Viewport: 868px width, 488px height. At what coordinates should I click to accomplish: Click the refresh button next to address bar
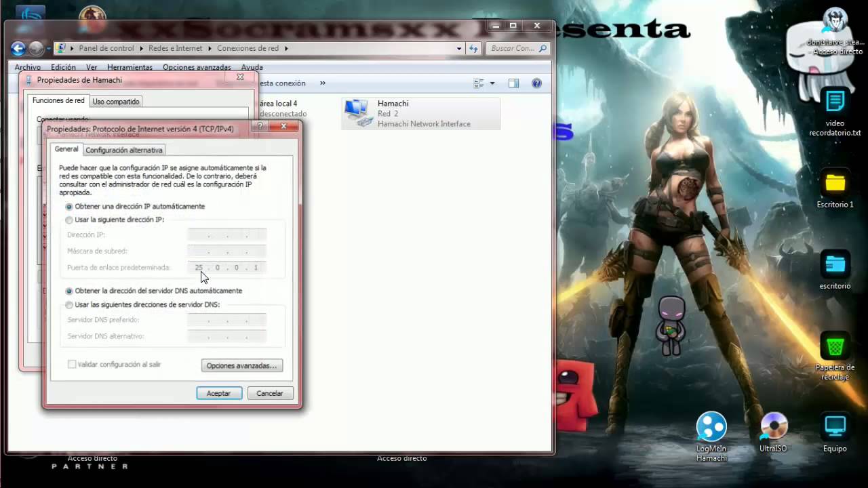tap(473, 48)
